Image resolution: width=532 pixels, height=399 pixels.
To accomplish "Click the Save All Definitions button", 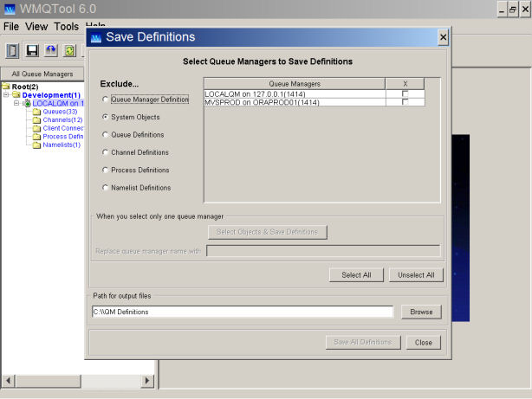I will [363, 343].
